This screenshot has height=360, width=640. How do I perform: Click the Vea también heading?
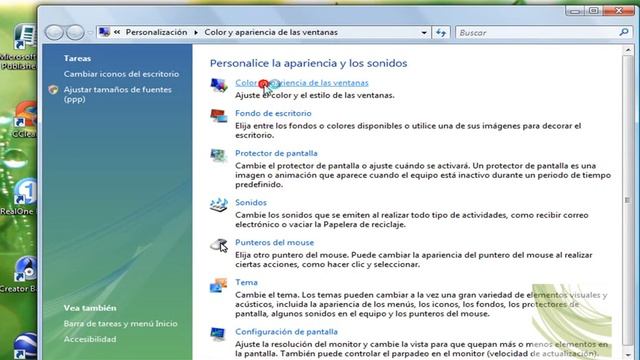click(x=90, y=308)
